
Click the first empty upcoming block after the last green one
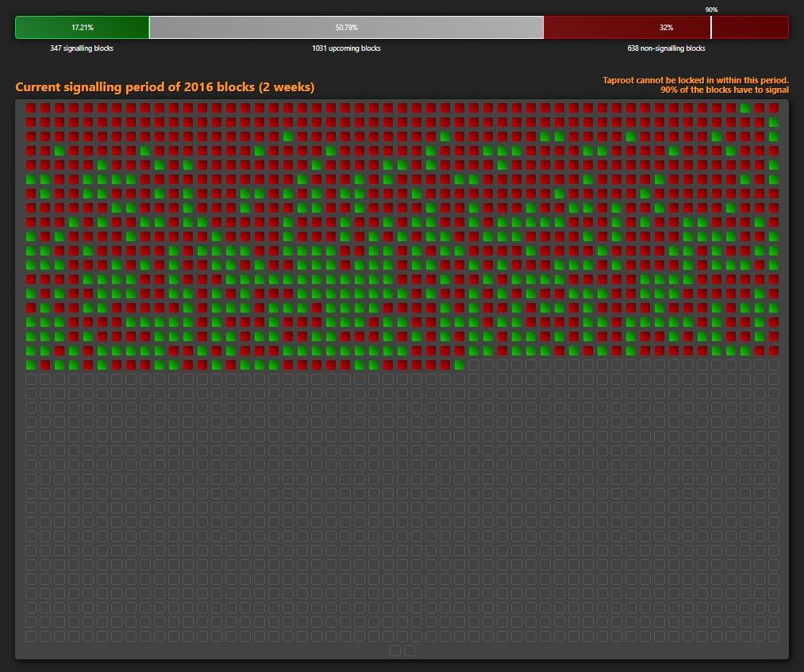[x=474, y=365]
